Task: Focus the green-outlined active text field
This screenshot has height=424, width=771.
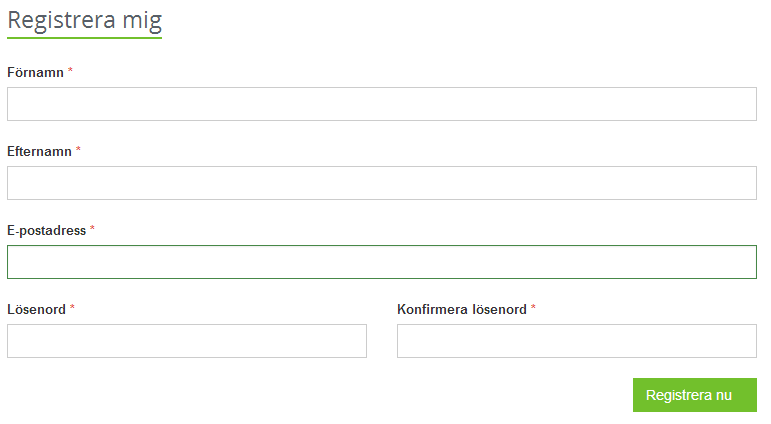Action: 381,262
